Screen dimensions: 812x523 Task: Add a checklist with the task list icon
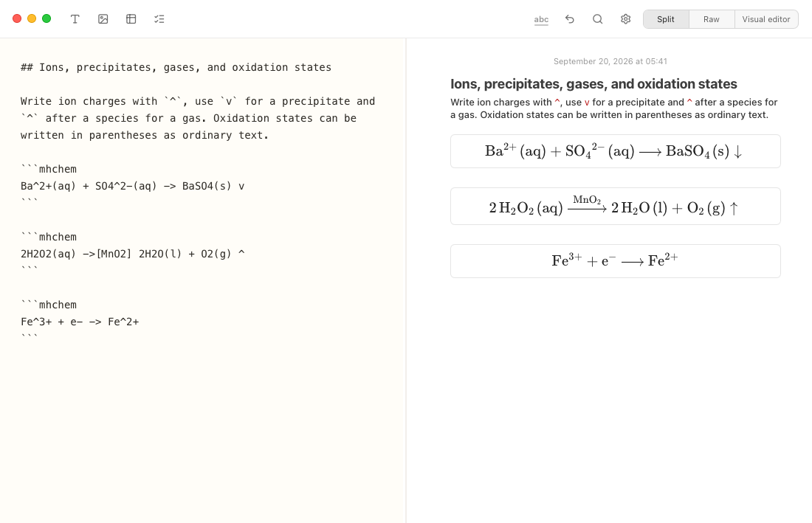coord(159,19)
